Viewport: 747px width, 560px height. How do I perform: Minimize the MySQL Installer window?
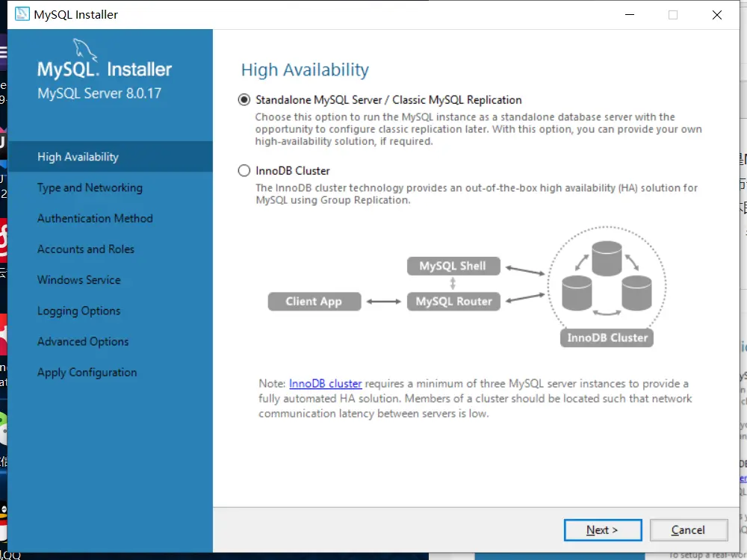pyautogui.click(x=630, y=15)
